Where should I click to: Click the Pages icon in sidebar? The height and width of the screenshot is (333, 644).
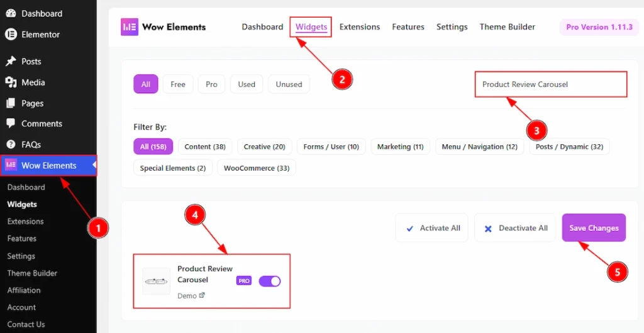(x=11, y=103)
